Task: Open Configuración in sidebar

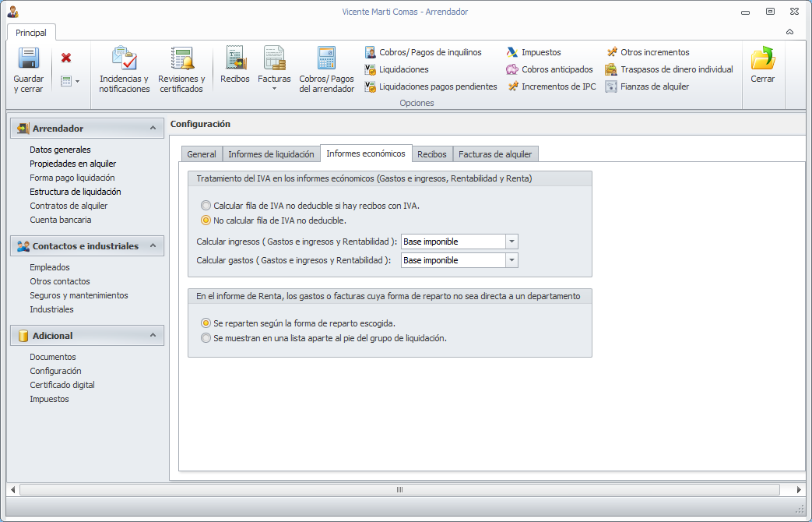Action: point(55,371)
